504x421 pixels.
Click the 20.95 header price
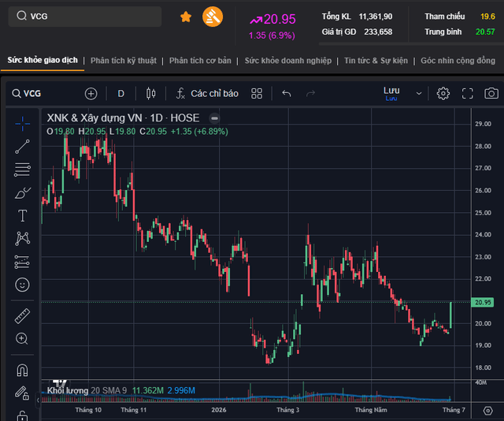pyautogui.click(x=280, y=19)
